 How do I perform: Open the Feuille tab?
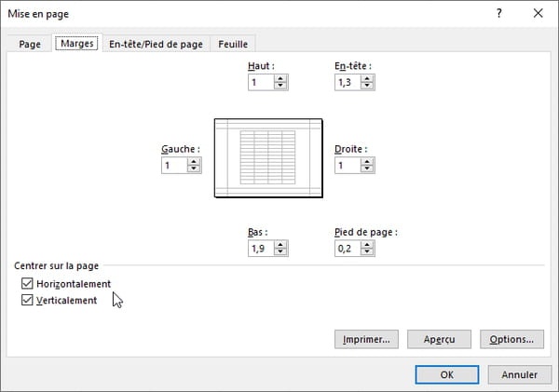[x=233, y=44]
